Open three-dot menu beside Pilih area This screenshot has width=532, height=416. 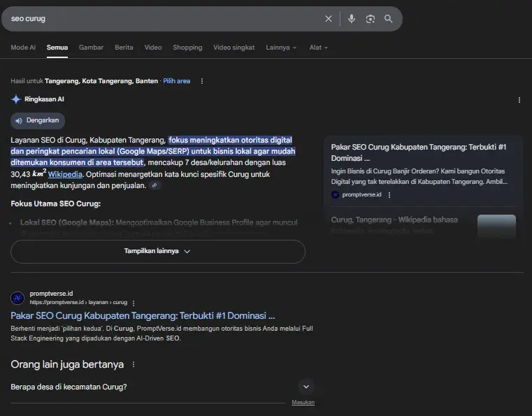(202, 81)
